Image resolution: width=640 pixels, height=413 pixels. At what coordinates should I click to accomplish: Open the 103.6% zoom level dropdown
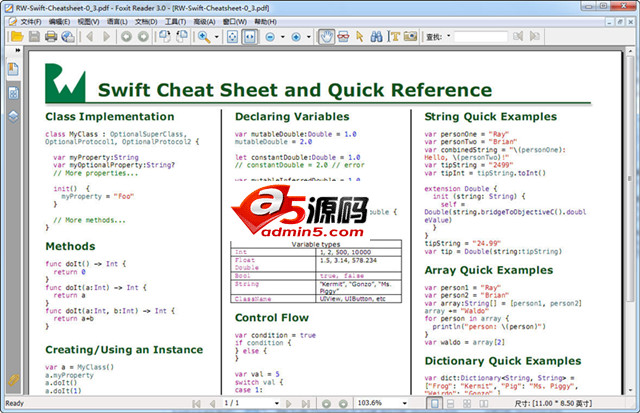404,403
